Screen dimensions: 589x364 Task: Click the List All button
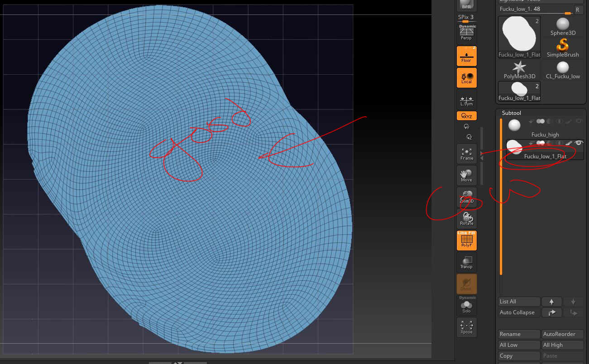(519, 302)
